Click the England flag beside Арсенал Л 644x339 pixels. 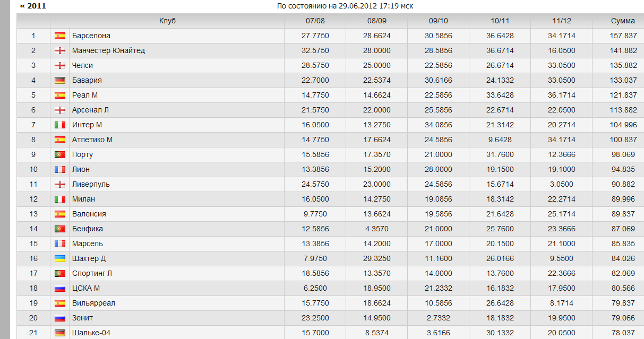coord(60,110)
